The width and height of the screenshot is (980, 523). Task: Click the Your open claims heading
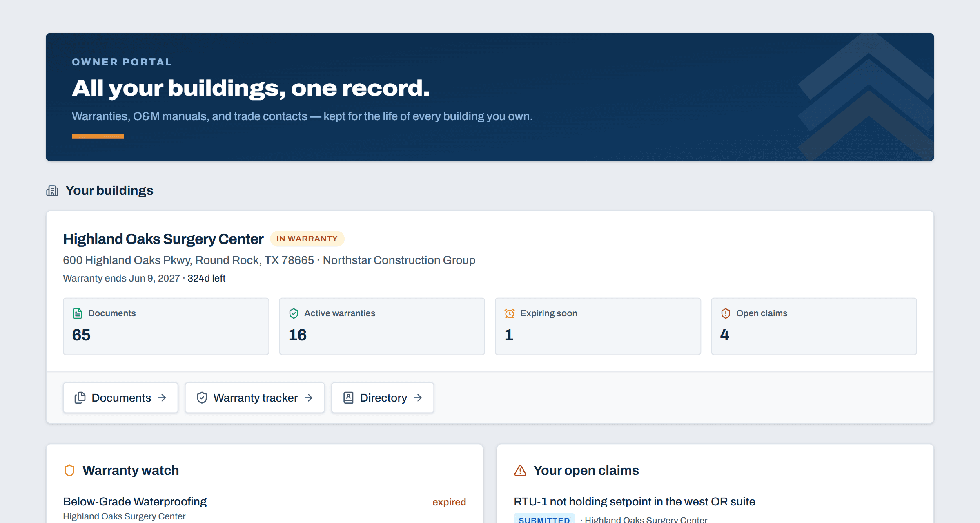pos(586,471)
